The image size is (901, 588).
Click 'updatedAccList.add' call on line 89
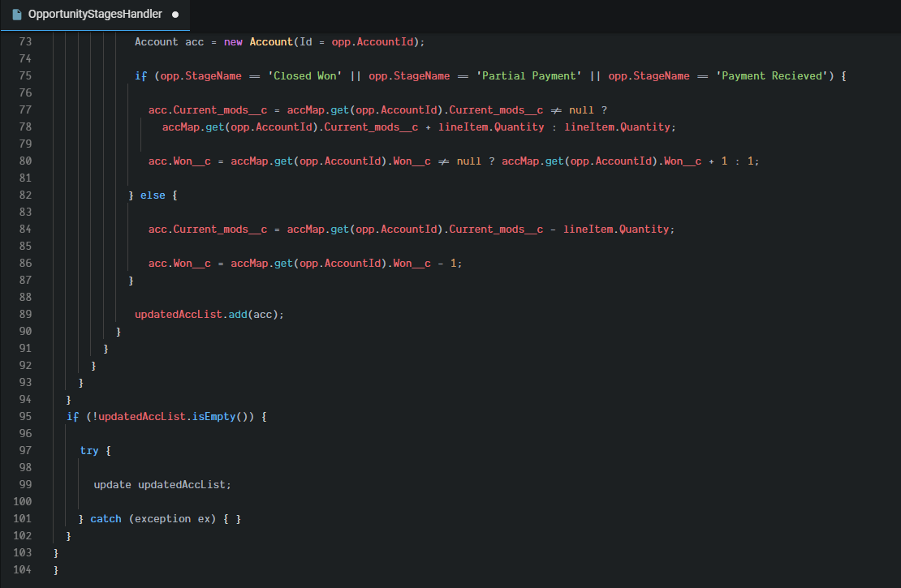(x=192, y=314)
